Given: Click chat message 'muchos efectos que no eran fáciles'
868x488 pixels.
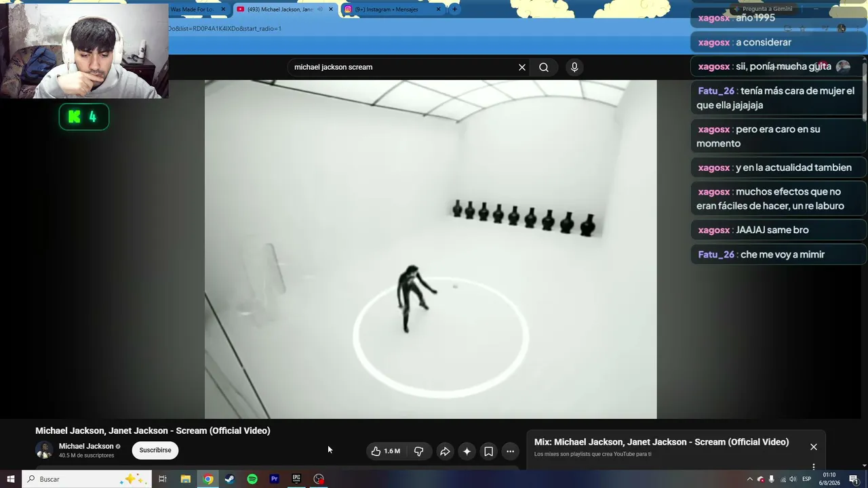Looking at the screenshot, I should 778,199.
